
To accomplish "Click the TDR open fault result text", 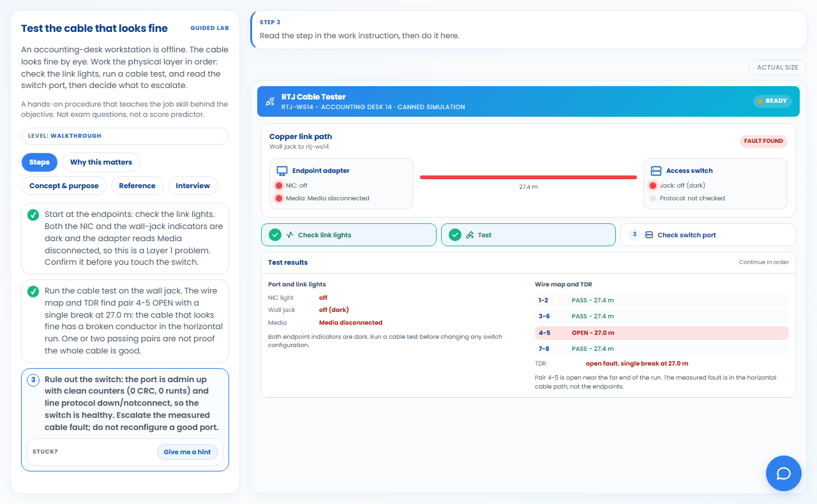I will (637, 364).
